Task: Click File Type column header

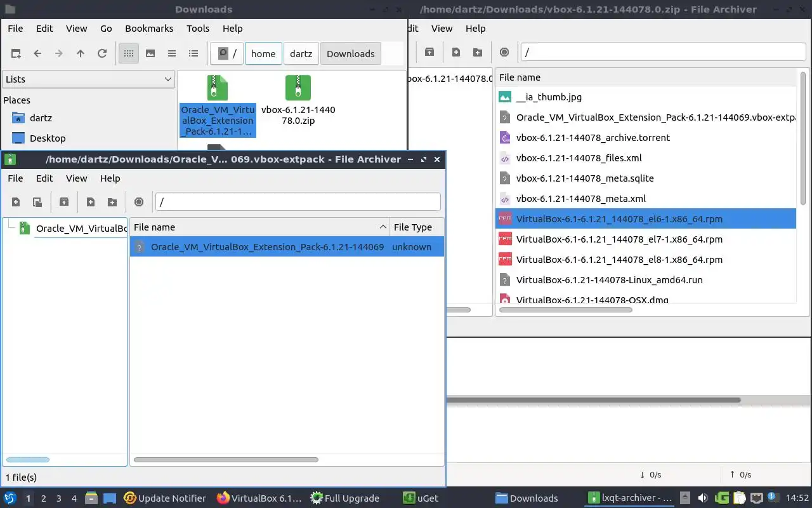Action: click(x=417, y=227)
